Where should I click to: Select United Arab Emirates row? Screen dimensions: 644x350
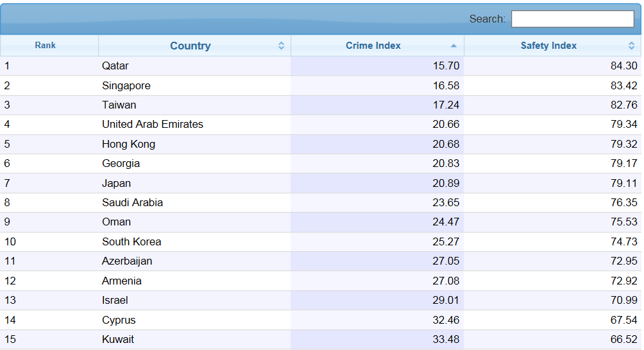click(x=153, y=125)
